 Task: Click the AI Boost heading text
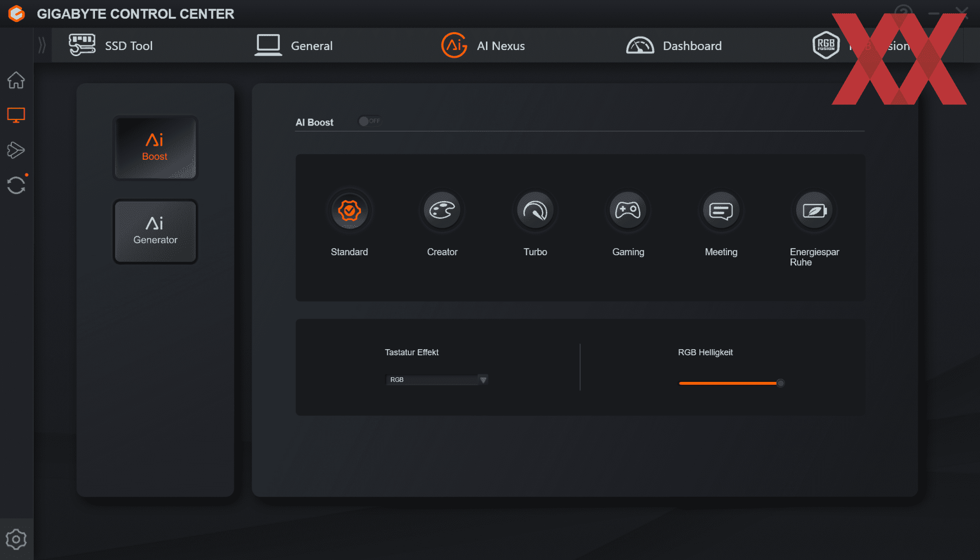(x=314, y=123)
